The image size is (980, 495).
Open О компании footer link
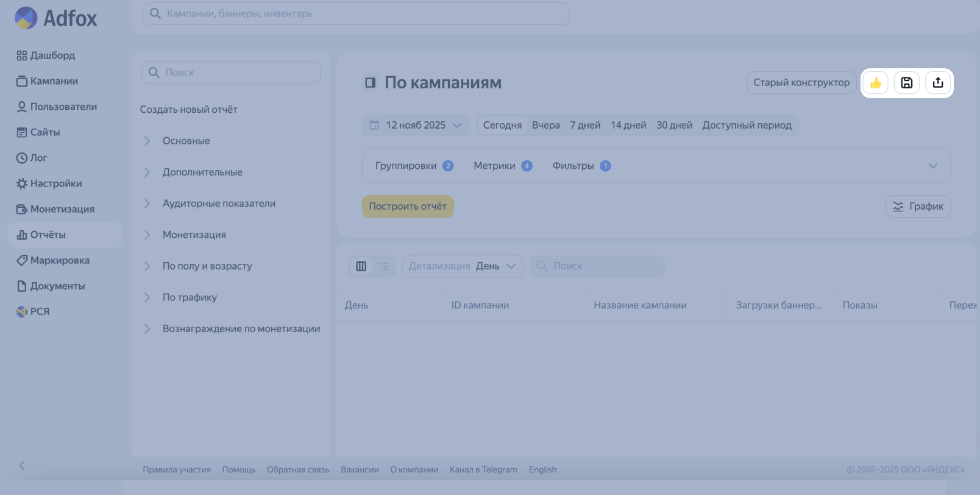(x=414, y=469)
